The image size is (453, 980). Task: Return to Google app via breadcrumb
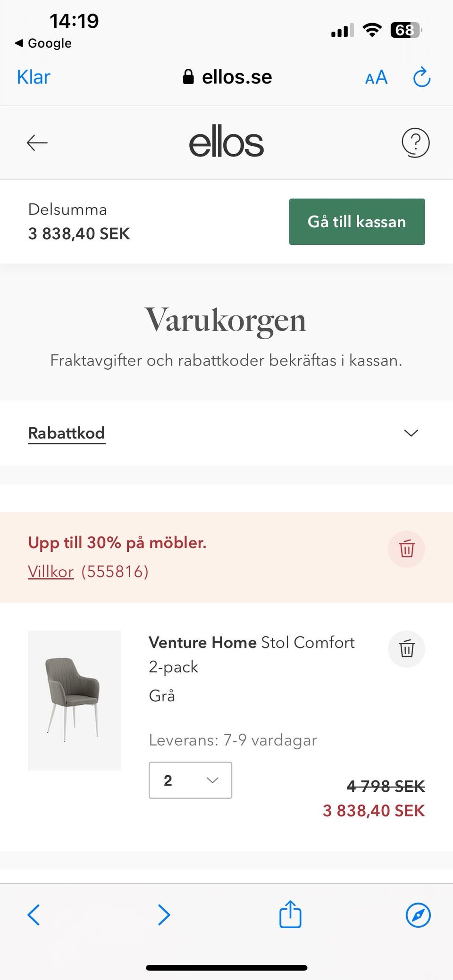(43, 43)
